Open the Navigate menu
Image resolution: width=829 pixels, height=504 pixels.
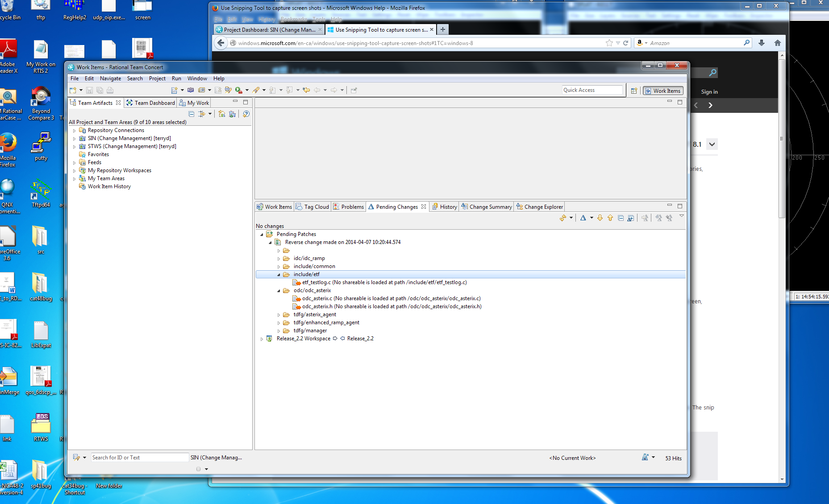pos(110,78)
